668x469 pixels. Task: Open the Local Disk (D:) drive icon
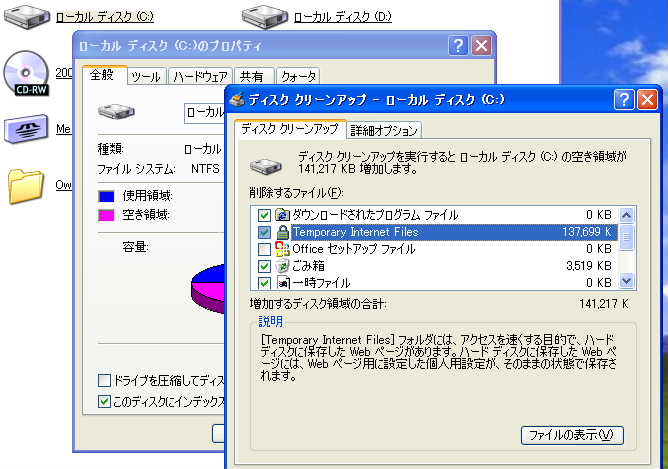coord(265,17)
